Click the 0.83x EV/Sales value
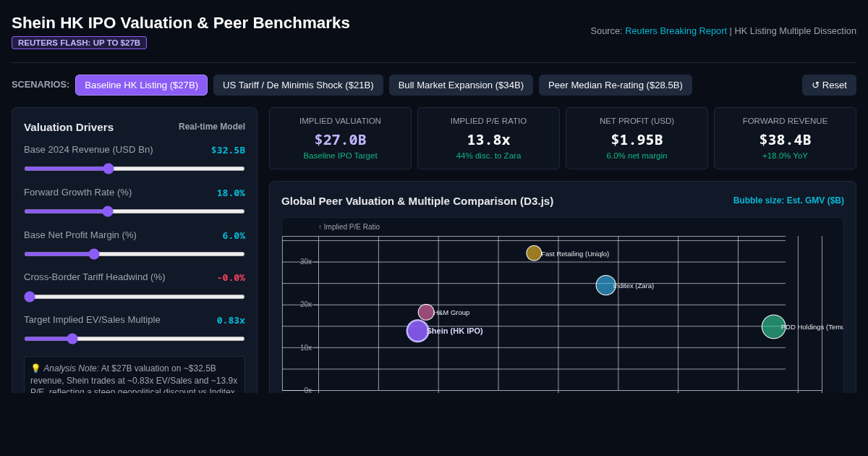Screen dimensions: 868x456 pos(231,321)
